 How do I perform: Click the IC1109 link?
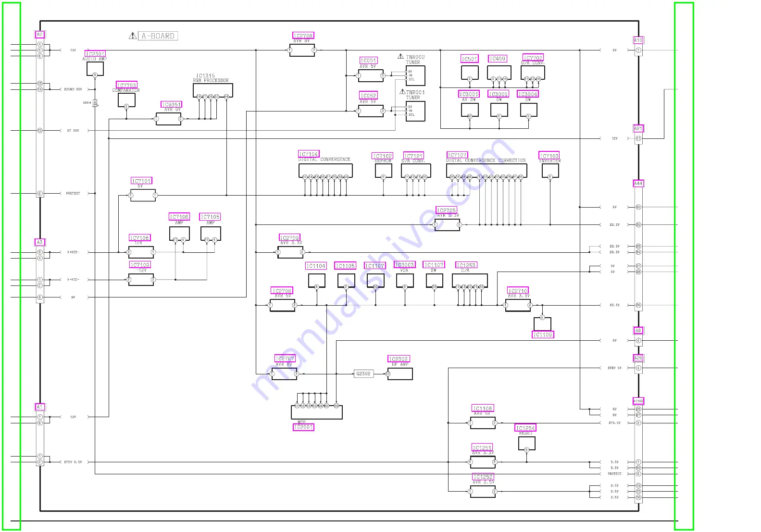pyautogui.click(x=543, y=334)
